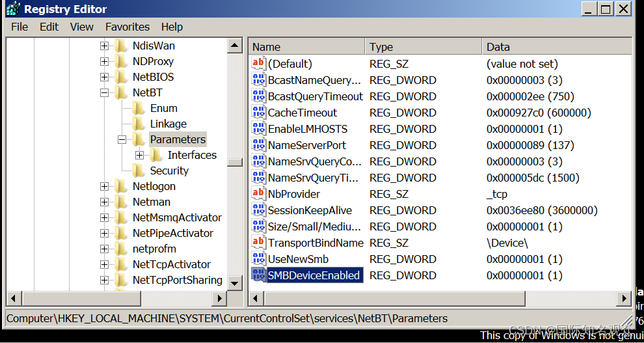Screen dimensions: 644x343
Task: Click tree pane scroll right arrow
Action: click(x=220, y=298)
